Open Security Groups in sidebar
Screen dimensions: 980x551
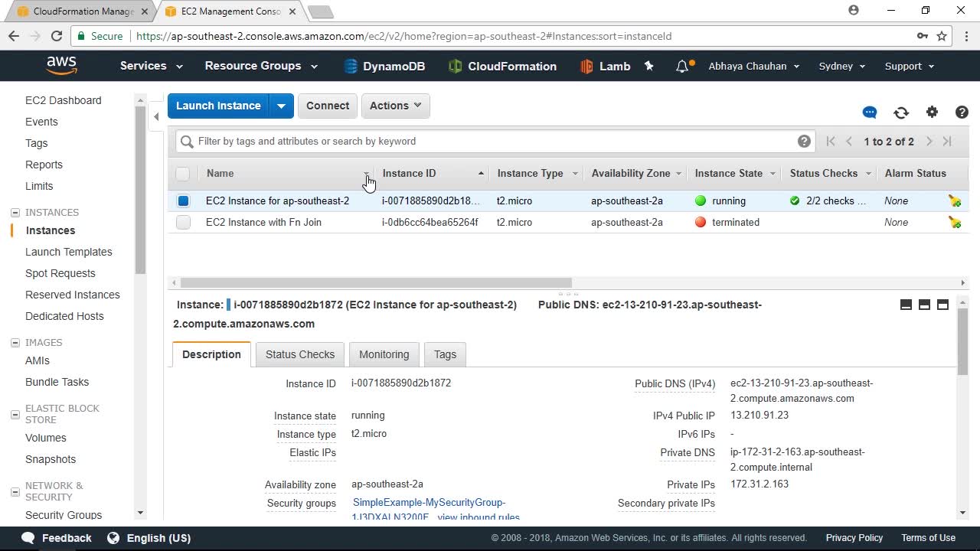tap(64, 515)
